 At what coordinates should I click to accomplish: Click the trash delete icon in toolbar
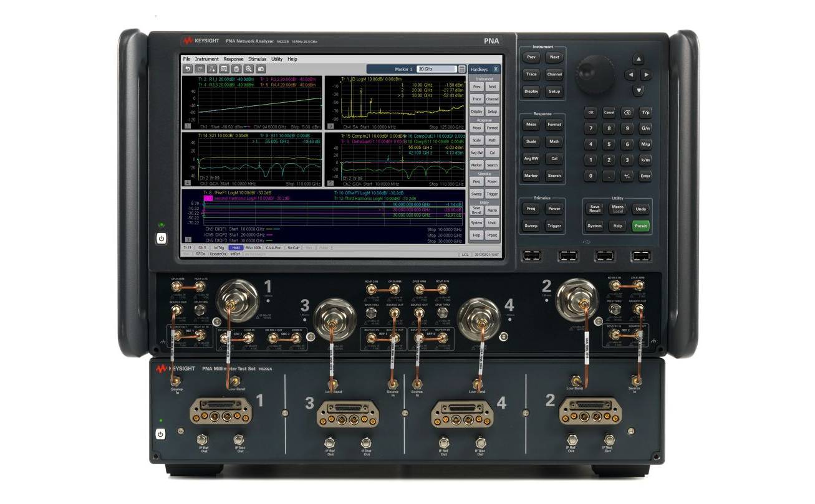click(236, 69)
